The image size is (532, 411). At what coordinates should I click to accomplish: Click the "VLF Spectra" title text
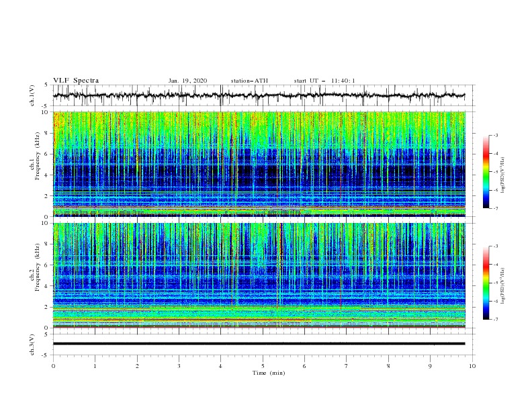(76, 81)
